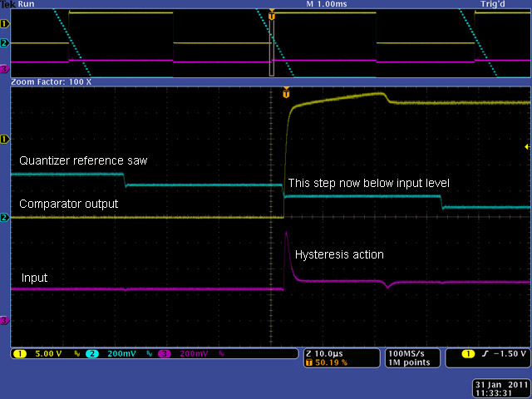Image resolution: width=532 pixels, height=399 pixels.
Task: Click the Tek logo in top corner
Action: pos(7,4)
